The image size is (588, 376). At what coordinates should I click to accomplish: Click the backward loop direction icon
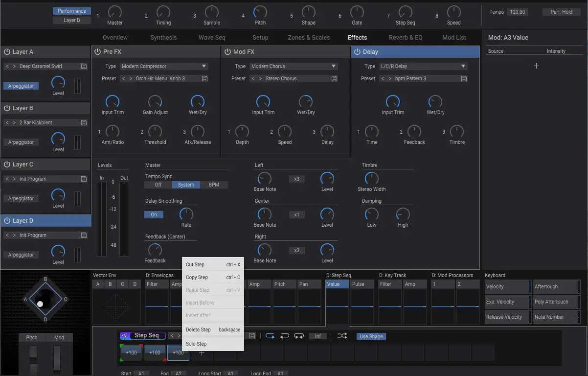coord(285,336)
